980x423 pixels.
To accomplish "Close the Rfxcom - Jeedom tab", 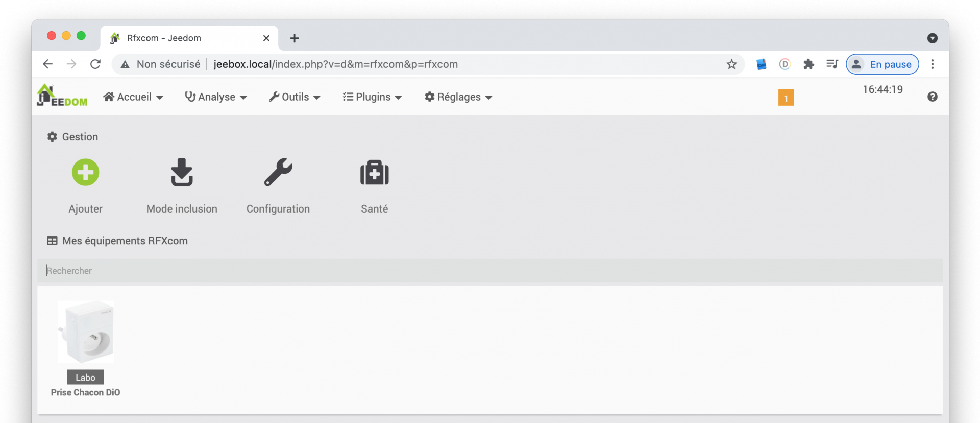I will coord(266,38).
